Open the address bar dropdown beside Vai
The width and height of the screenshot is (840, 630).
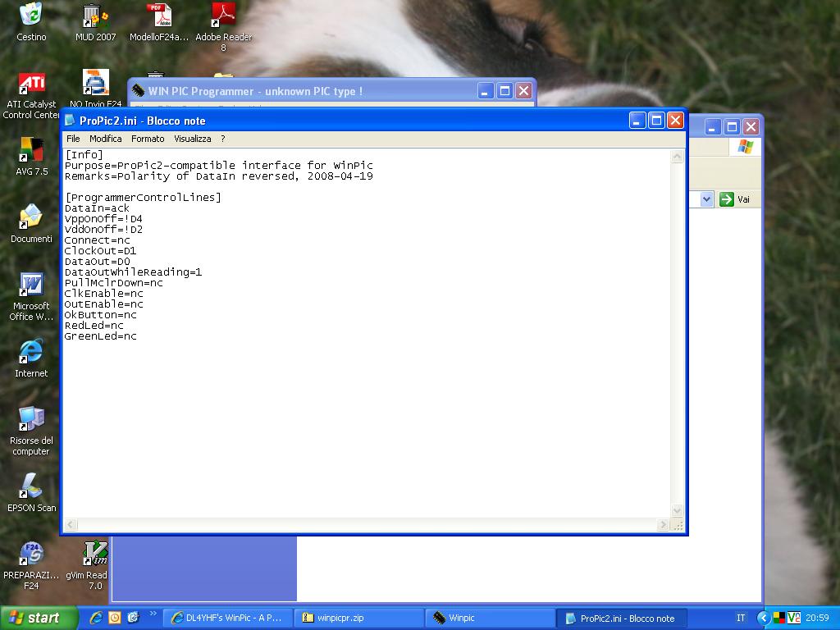[706, 199]
